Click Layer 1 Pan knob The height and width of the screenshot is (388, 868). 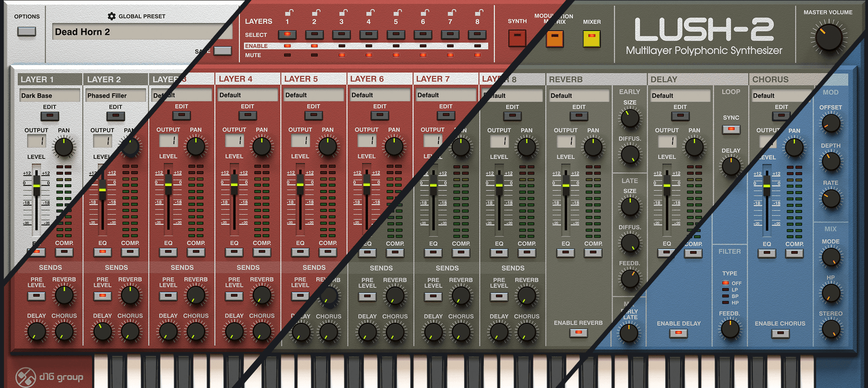[x=64, y=147]
